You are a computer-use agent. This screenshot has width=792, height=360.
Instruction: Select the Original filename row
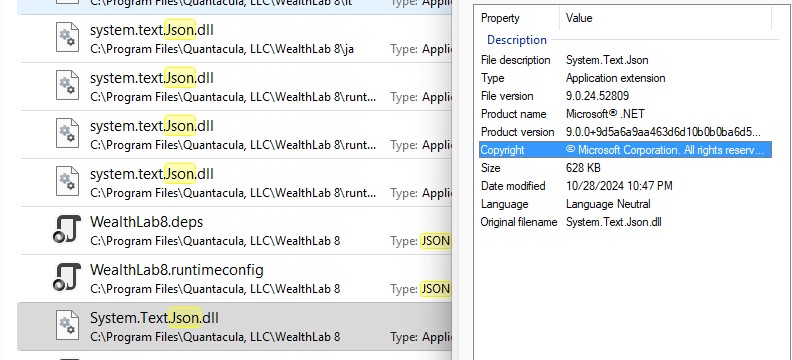[x=625, y=222]
